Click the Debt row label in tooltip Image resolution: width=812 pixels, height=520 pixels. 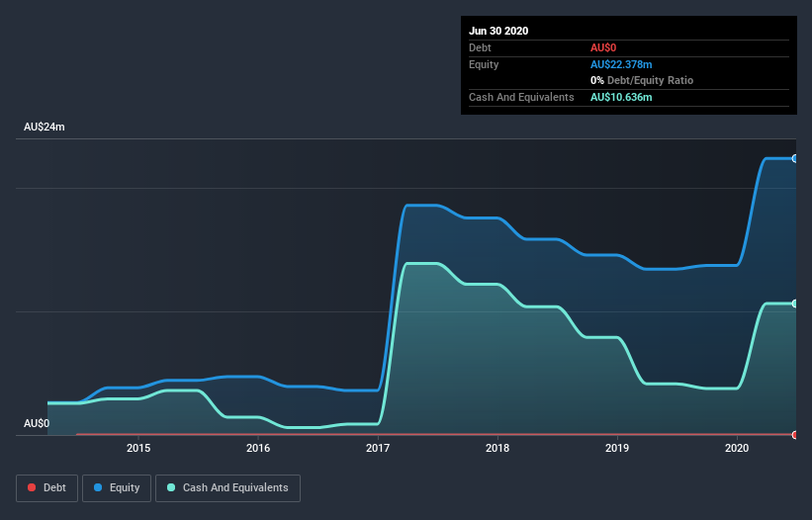click(x=480, y=47)
